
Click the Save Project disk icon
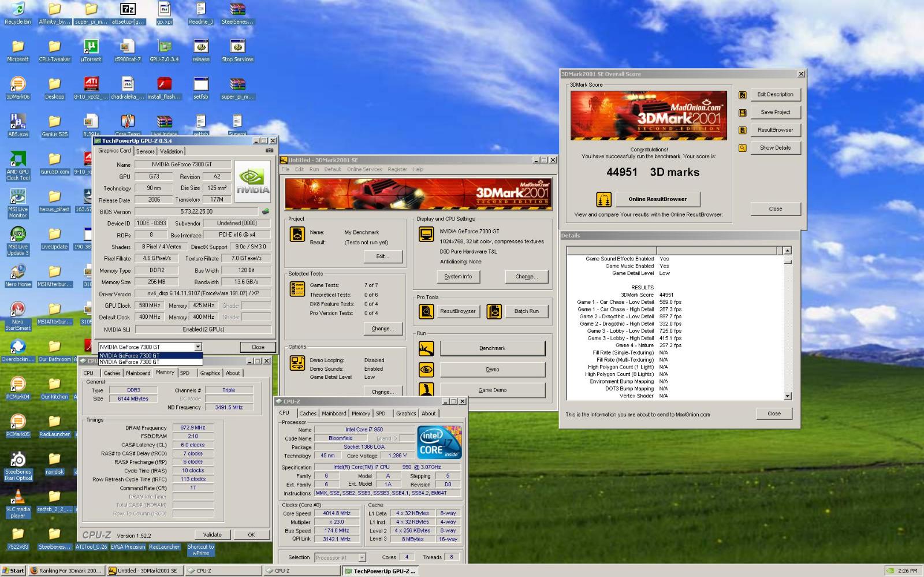(743, 113)
